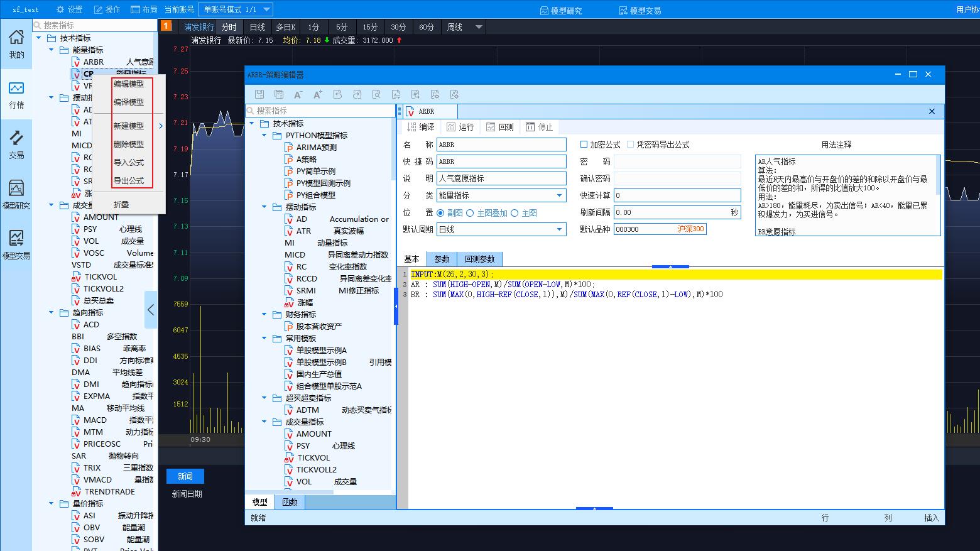This screenshot has width=980, height=551.
Task: Open the 交易 trade sidebar icon
Action: [x=16, y=145]
